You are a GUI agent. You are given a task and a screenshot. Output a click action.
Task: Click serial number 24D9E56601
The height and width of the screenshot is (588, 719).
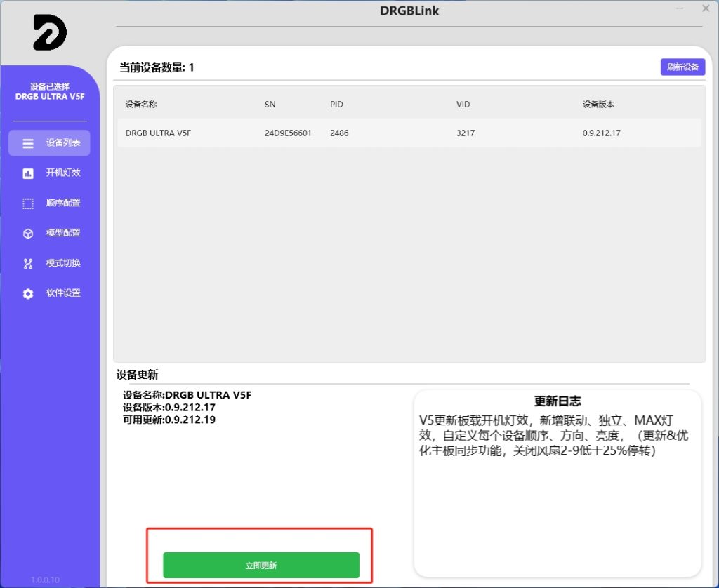288,133
